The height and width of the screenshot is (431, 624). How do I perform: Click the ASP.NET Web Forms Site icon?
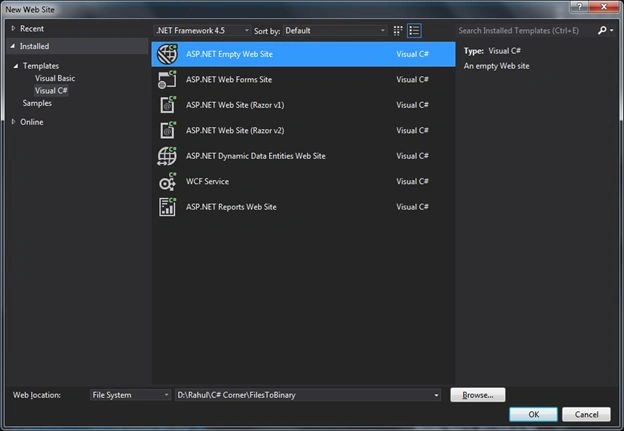[167, 80]
